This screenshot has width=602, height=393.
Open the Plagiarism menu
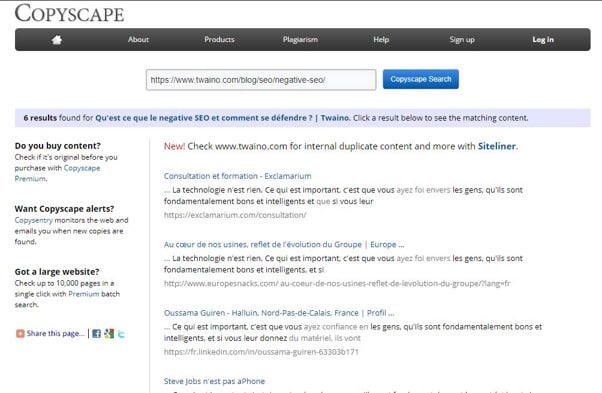(x=300, y=40)
